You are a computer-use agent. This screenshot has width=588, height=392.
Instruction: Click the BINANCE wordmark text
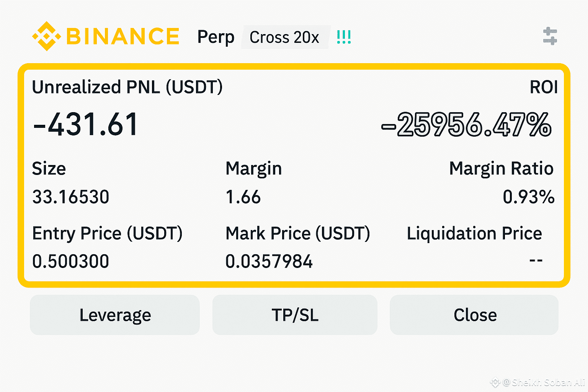[x=123, y=36]
